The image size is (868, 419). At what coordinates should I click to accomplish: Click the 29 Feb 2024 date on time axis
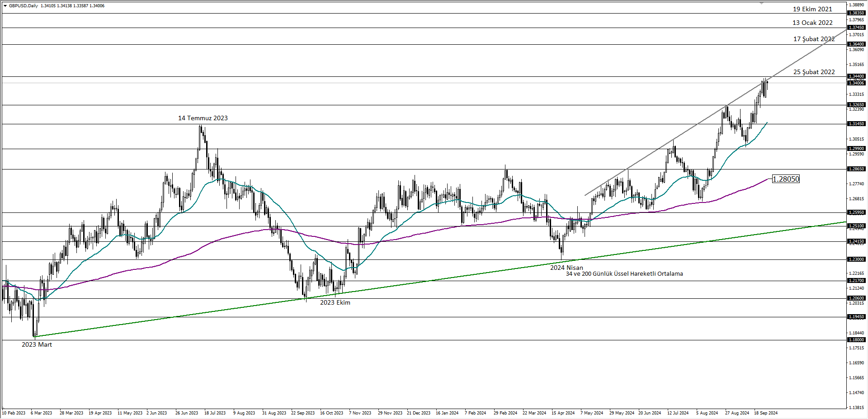[x=505, y=413]
